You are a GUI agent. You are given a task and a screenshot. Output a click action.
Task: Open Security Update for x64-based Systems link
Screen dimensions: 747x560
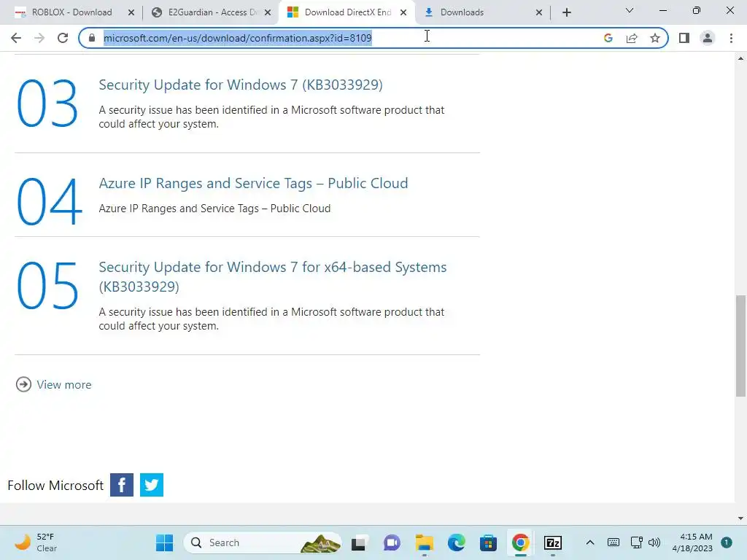pos(273,276)
